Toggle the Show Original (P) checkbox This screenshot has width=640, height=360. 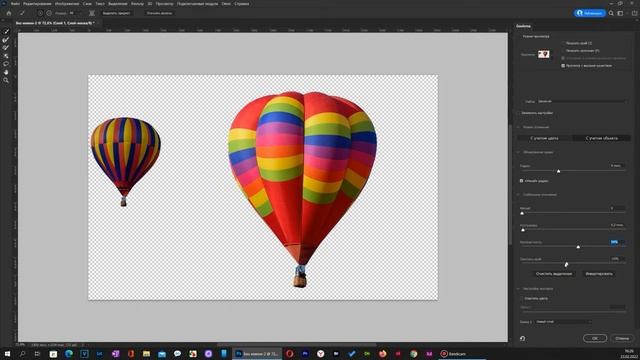(x=563, y=51)
